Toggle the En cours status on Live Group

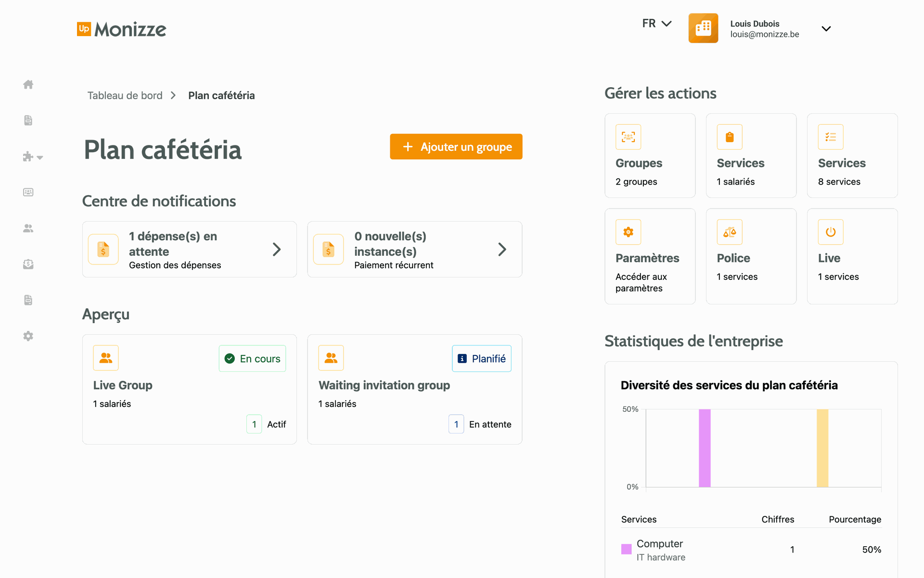click(x=252, y=358)
